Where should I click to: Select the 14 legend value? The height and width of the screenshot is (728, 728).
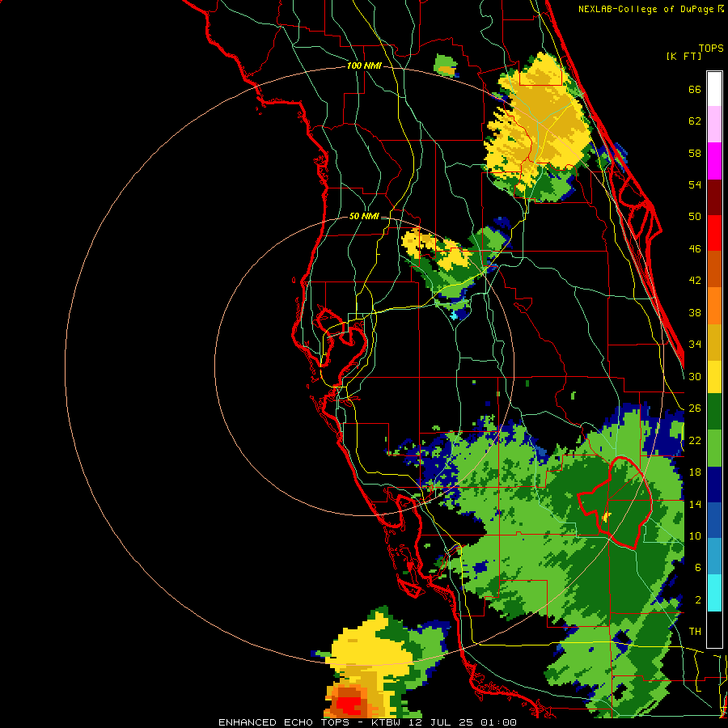(x=695, y=504)
